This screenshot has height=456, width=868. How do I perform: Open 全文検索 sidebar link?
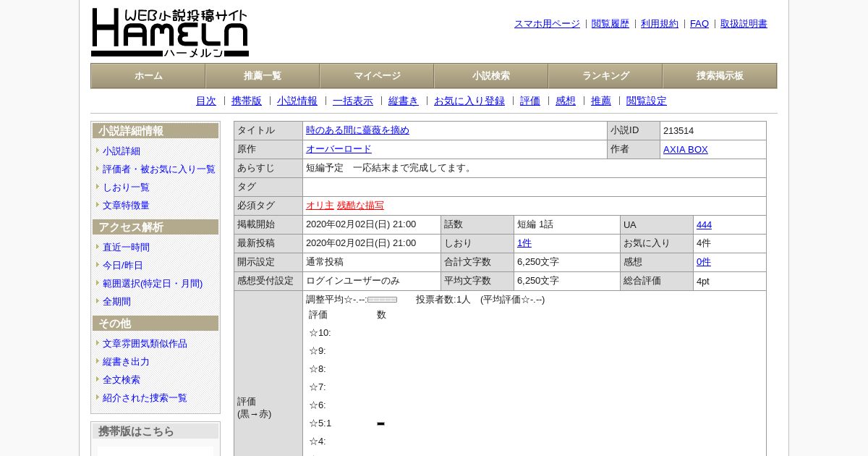click(122, 380)
